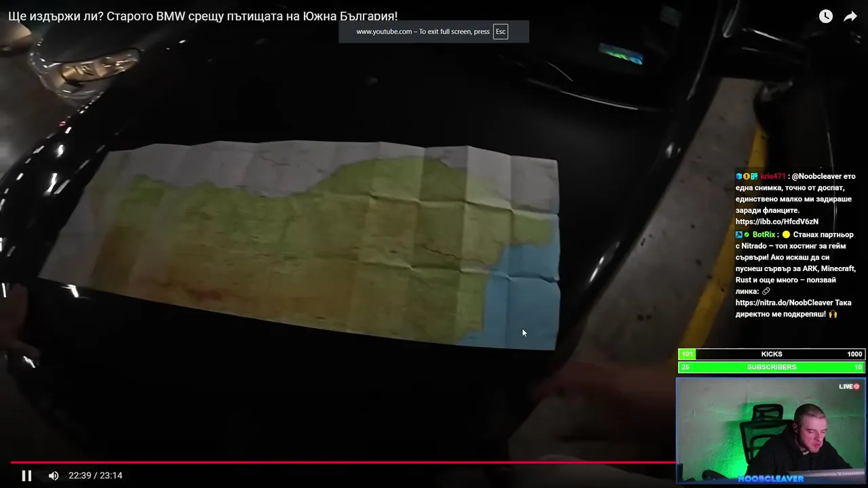Click the ibb.co/HfcdV6zN link in chat
This screenshot has width=868, height=488.
coord(777,222)
